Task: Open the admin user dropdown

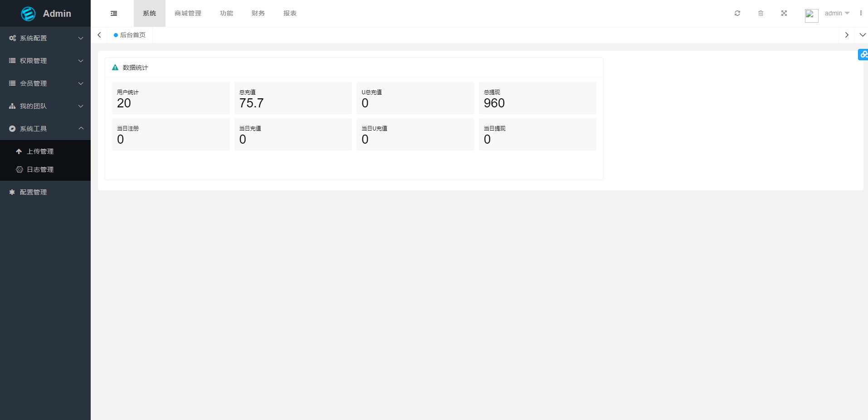Action: coord(837,13)
